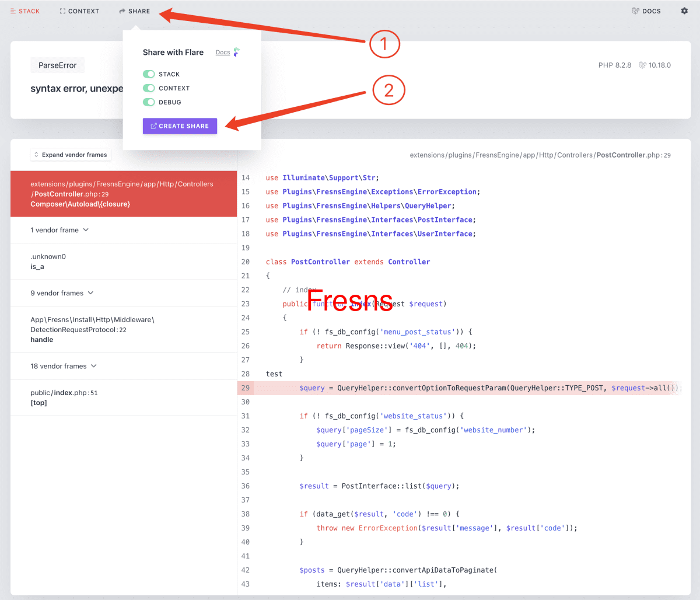Disable the STACK sharing toggle
Image resolution: width=700 pixels, height=600 pixels.
click(x=149, y=74)
